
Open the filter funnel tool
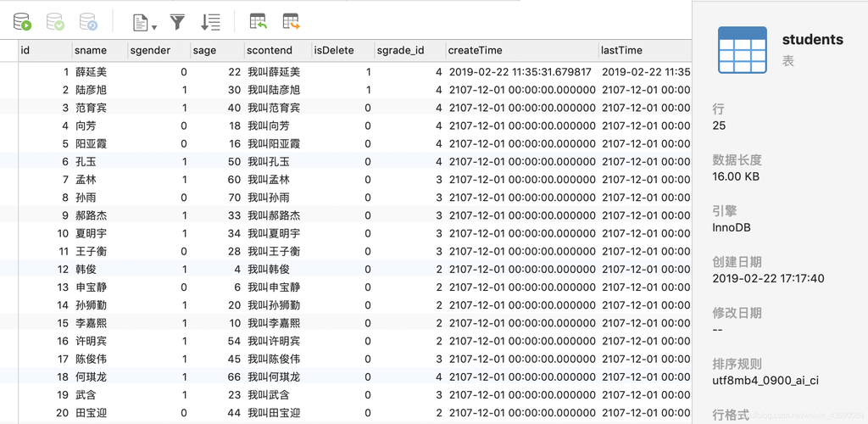point(177,22)
